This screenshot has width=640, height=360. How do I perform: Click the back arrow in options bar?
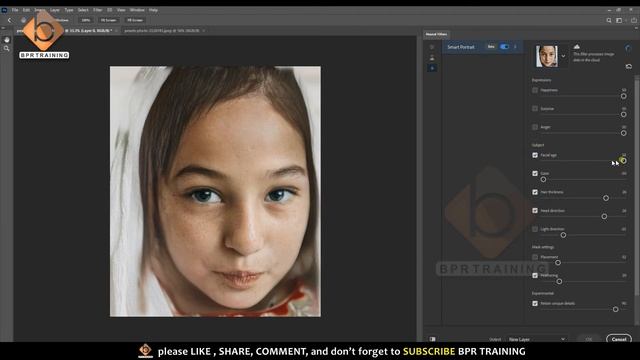click(10, 20)
